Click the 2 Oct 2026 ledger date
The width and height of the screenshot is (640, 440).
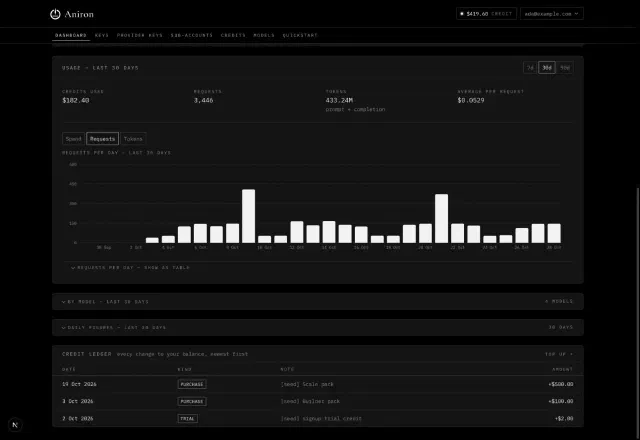(78, 418)
